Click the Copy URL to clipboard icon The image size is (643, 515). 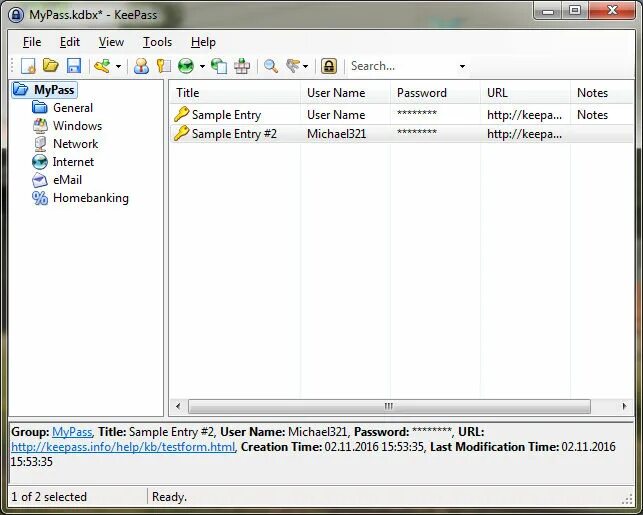pyautogui.click(x=219, y=66)
